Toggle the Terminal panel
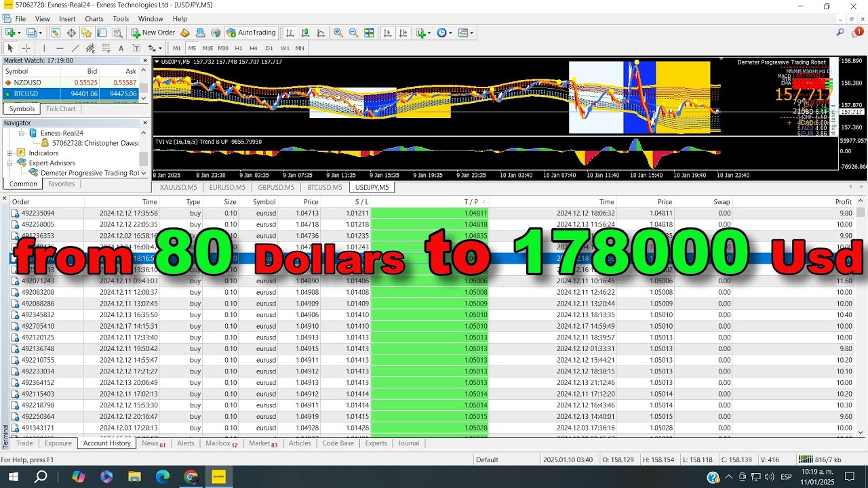 coord(102,33)
